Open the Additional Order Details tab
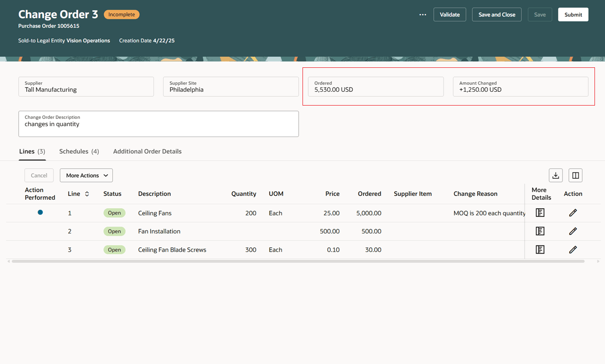 [147, 151]
